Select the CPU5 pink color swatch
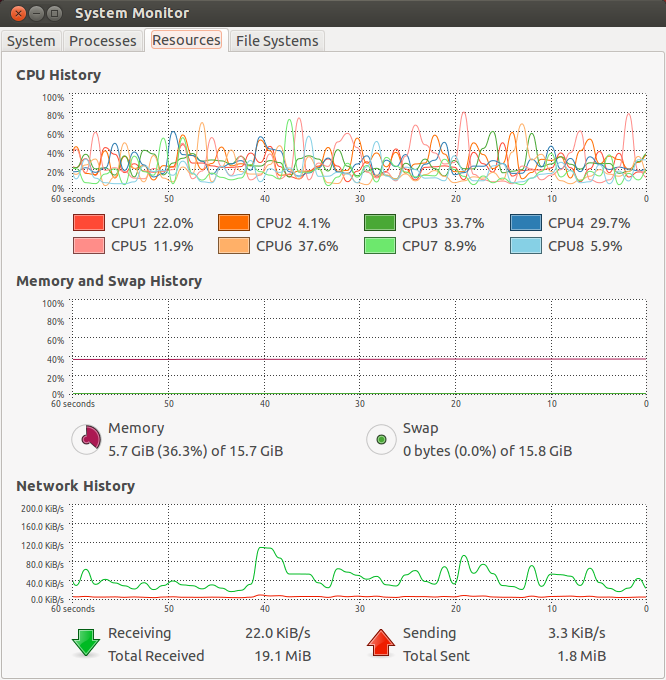Image resolution: width=666 pixels, height=680 pixels. pyautogui.click(x=89, y=246)
